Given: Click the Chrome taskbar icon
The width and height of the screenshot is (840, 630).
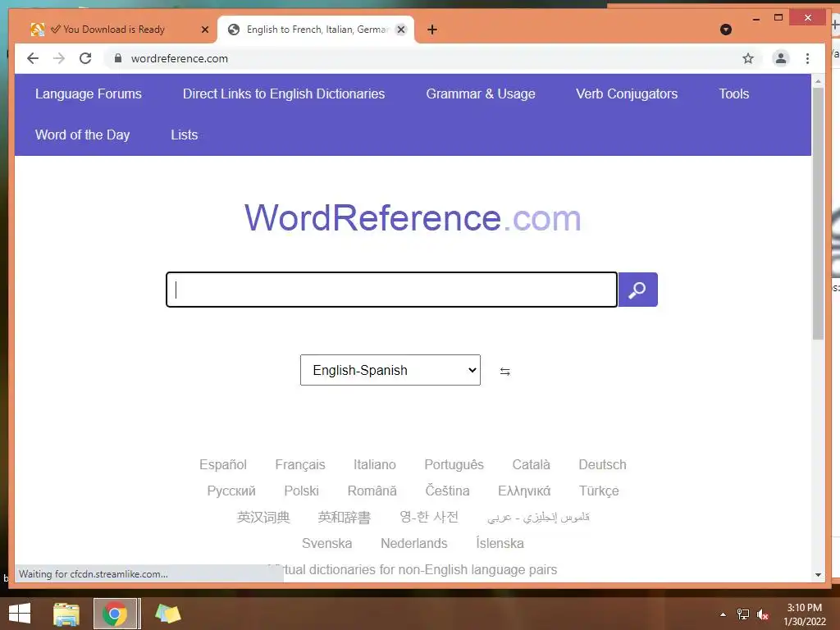Looking at the screenshot, I should pos(115,614).
